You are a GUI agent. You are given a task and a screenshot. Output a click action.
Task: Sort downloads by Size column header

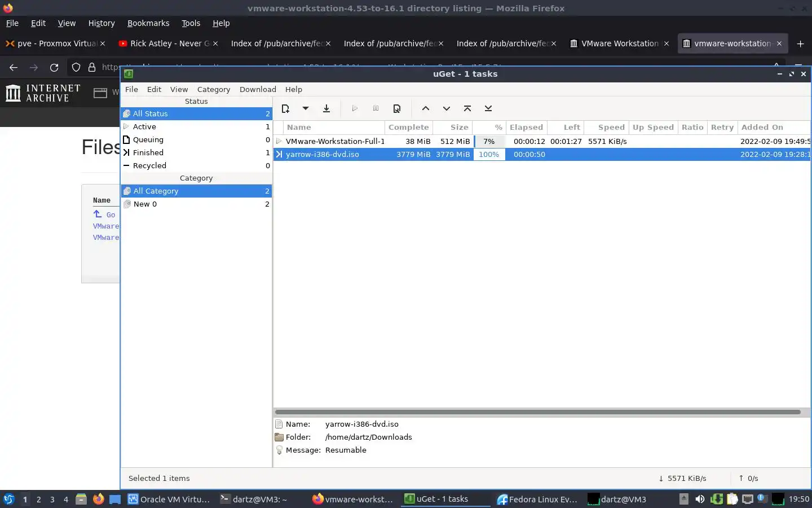(453, 127)
